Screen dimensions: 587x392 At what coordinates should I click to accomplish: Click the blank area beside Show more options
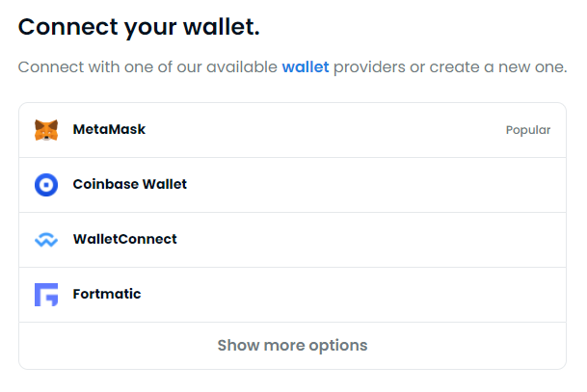pos(467,346)
